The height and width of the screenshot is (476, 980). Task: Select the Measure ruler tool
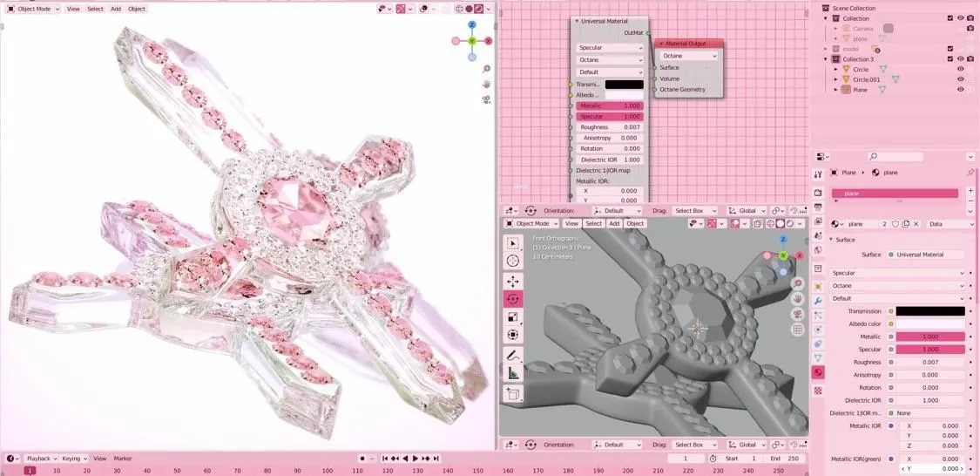pyautogui.click(x=512, y=373)
